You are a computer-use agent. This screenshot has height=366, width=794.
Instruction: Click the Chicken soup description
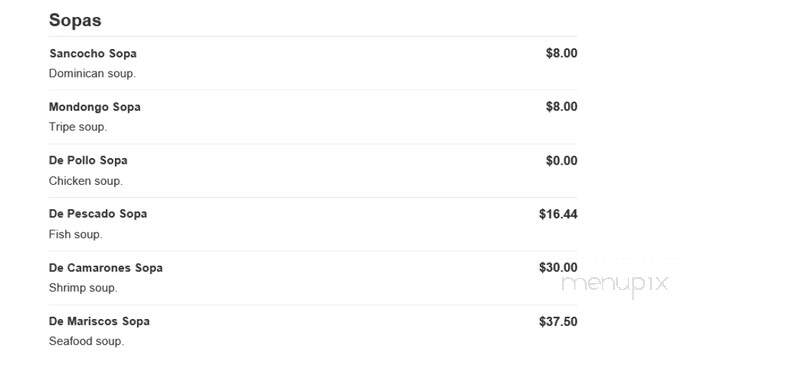pyautogui.click(x=86, y=181)
